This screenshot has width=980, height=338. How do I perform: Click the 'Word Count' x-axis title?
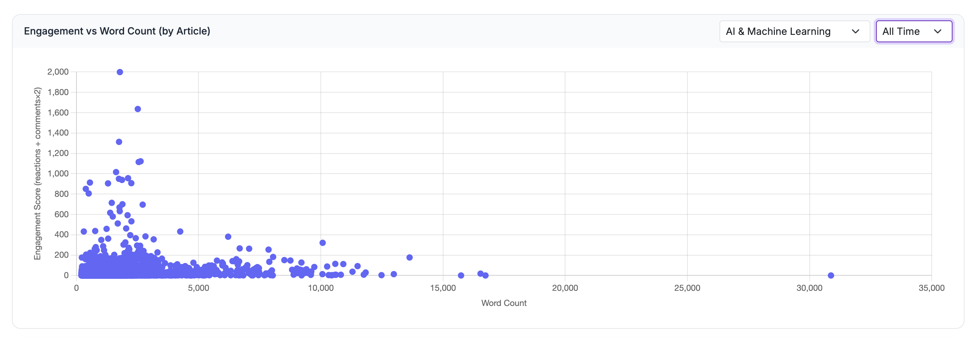click(x=504, y=303)
